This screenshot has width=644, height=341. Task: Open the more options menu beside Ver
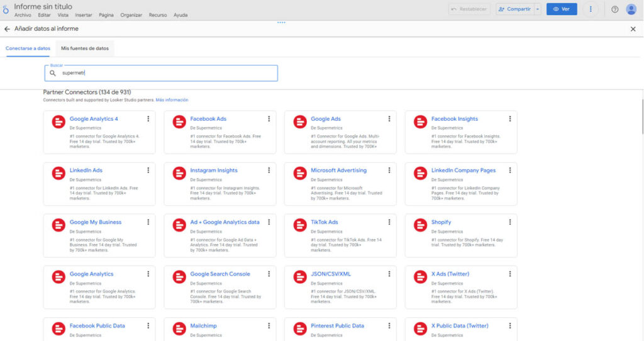coord(591,9)
